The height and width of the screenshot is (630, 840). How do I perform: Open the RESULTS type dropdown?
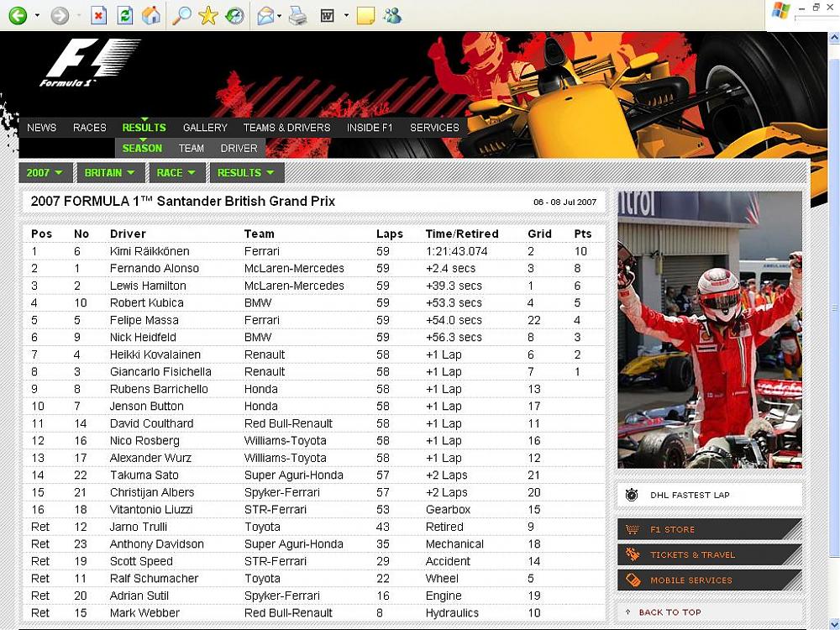point(245,172)
